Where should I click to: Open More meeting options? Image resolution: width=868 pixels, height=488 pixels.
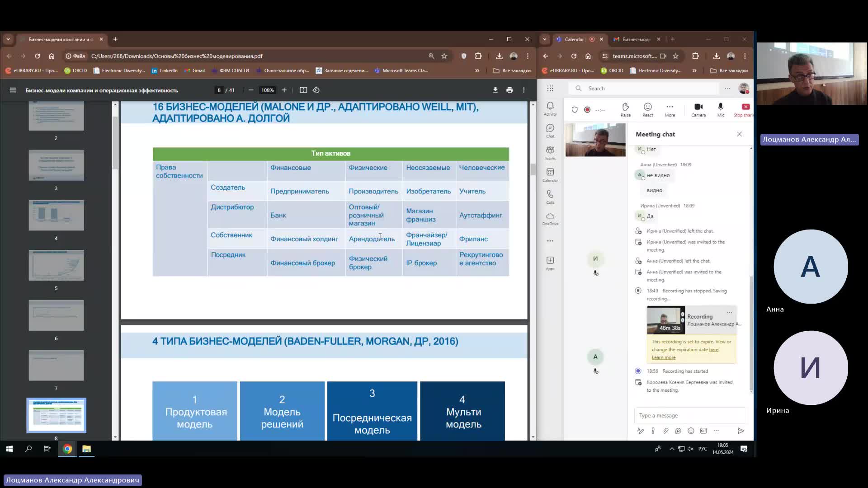[670, 110]
